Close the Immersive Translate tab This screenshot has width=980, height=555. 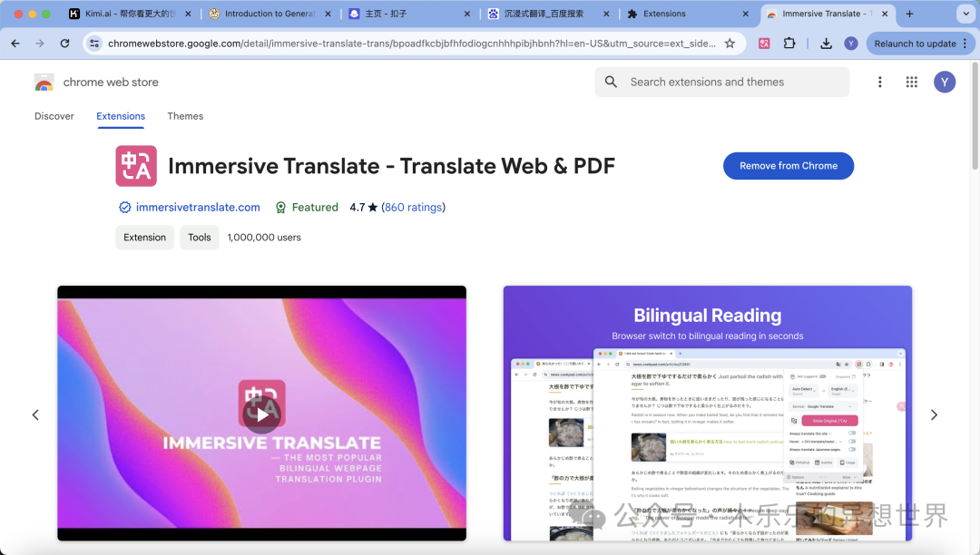pos(885,14)
